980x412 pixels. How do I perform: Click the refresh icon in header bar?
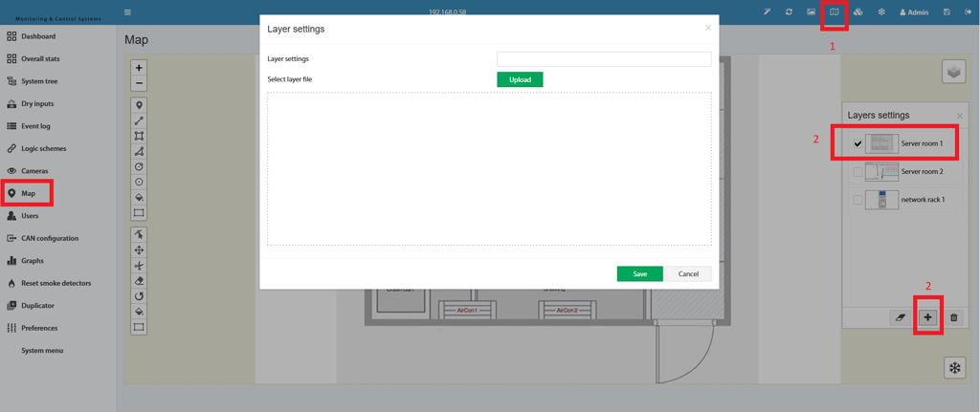(x=790, y=11)
